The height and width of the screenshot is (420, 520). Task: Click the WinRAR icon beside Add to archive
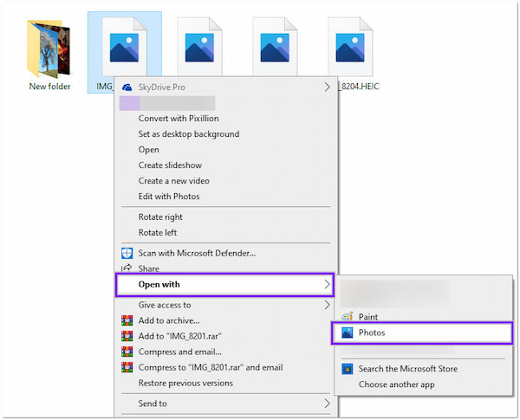click(x=127, y=320)
